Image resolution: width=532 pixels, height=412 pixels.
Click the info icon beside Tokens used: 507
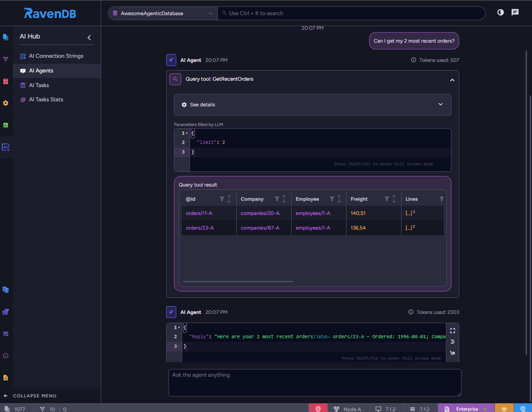tap(413, 60)
